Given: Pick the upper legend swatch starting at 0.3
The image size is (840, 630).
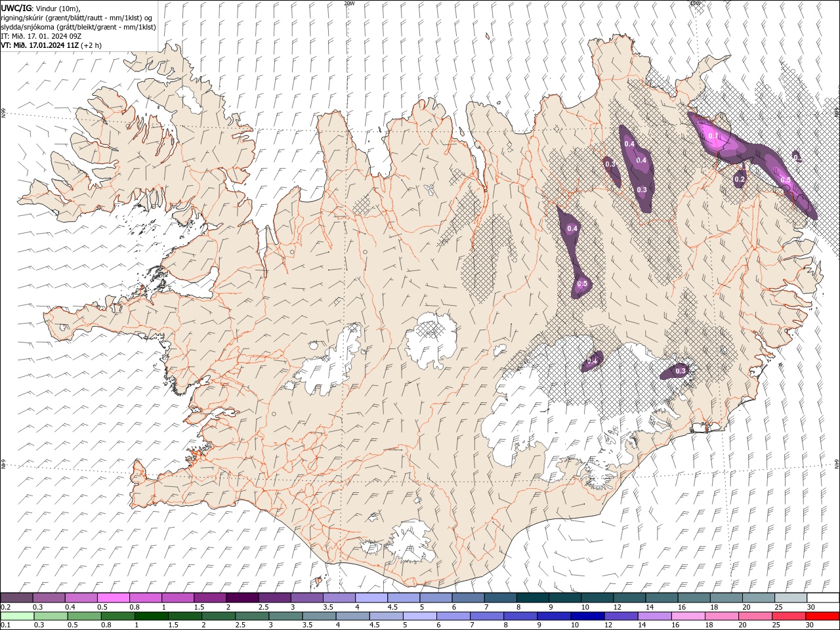Looking at the screenshot, I should pos(49,598).
